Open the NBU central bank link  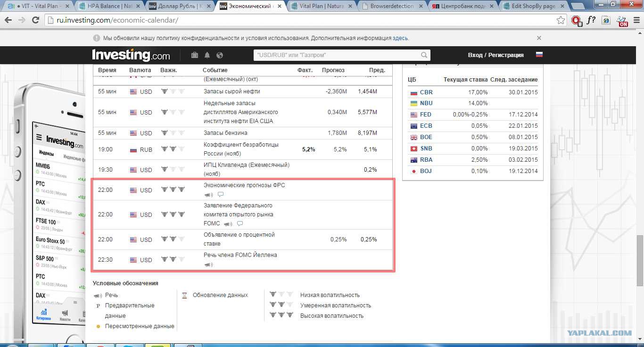click(426, 103)
